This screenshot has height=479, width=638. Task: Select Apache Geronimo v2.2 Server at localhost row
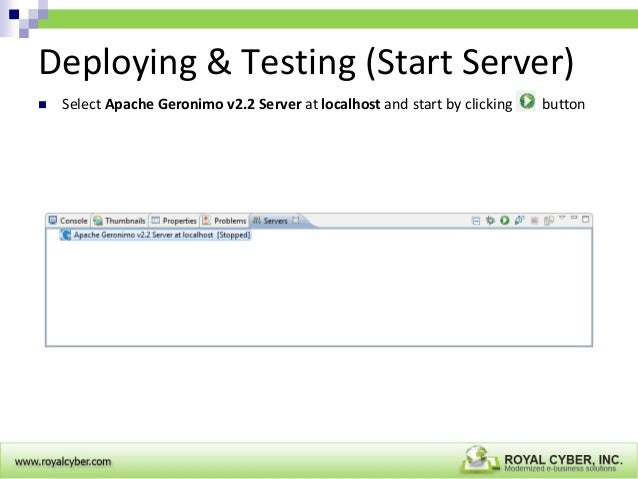point(155,235)
